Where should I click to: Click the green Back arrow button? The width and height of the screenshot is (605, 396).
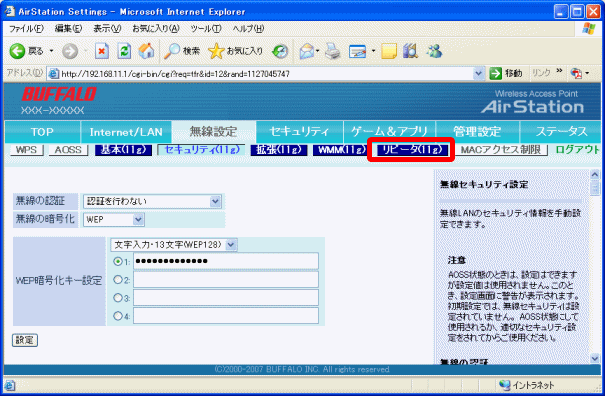(x=17, y=51)
